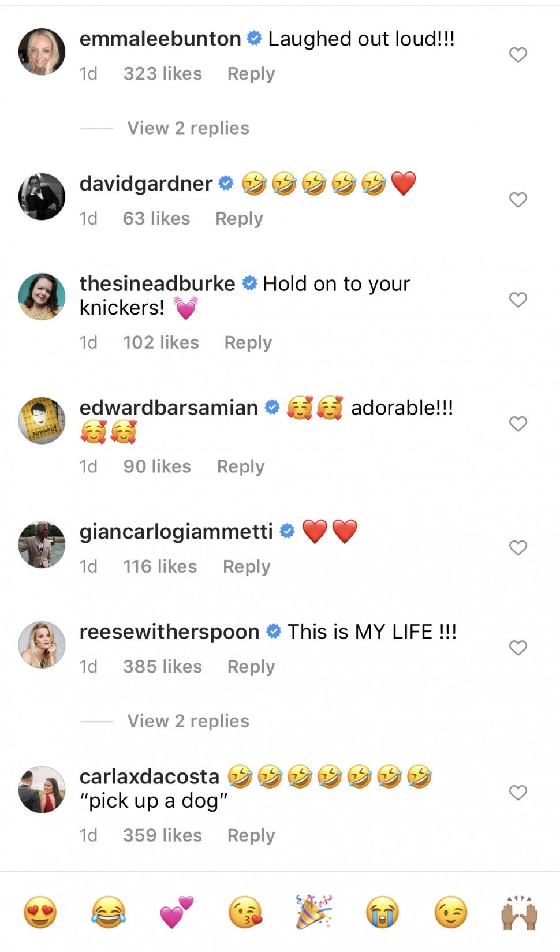View 2 replies under reesewitherspoon's comment
The width and height of the screenshot is (560, 952).
(188, 721)
